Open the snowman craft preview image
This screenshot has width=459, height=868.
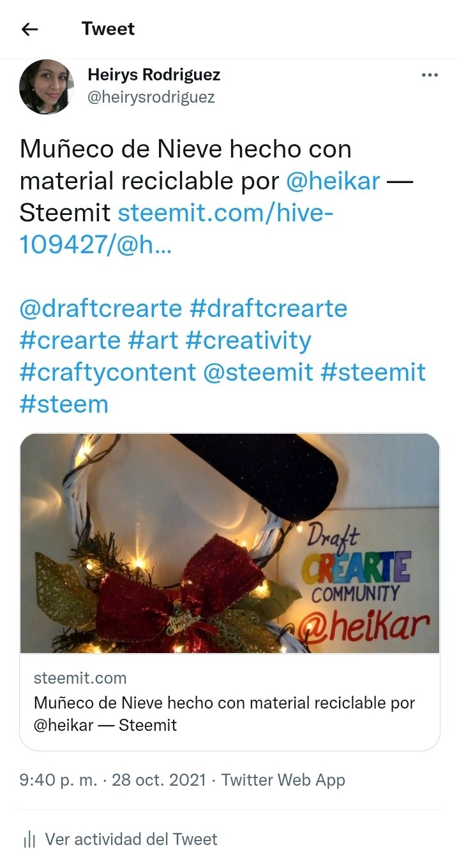click(230, 543)
